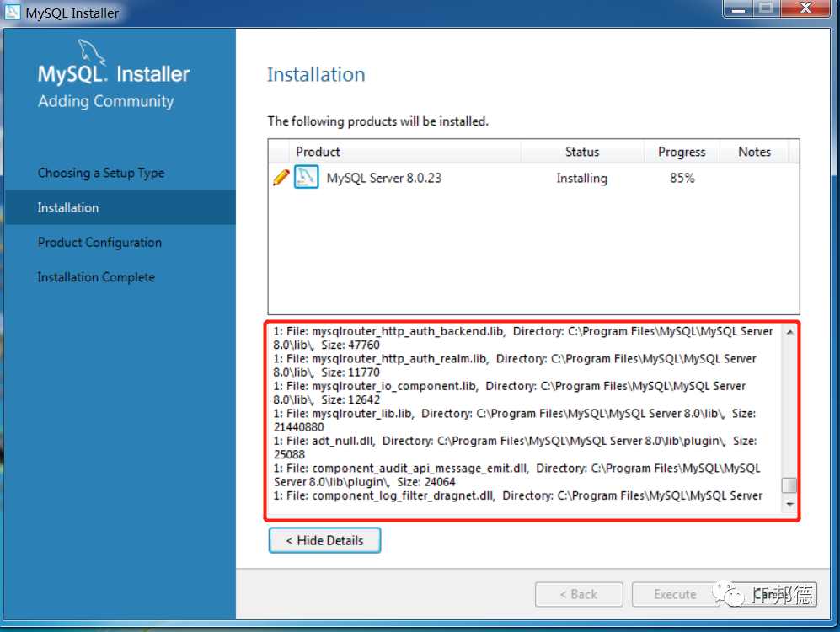Select the MySQL Server 8.0.23 product name
Image resolution: width=840 pixels, height=632 pixels.
click(384, 178)
